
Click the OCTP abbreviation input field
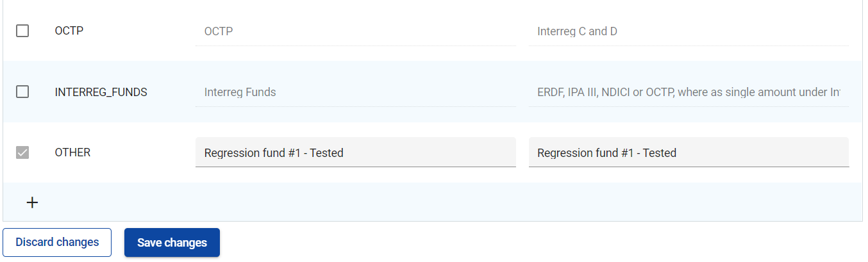pyautogui.click(x=355, y=31)
